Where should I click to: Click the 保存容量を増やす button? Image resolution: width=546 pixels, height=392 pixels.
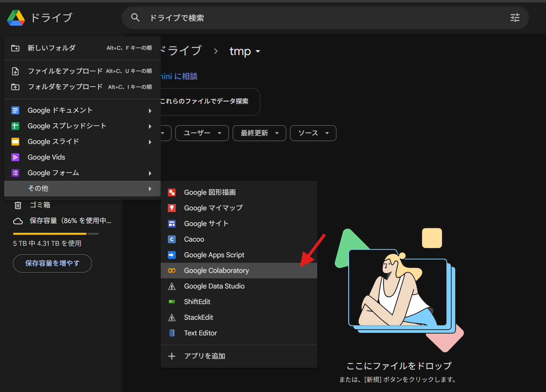(52, 263)
